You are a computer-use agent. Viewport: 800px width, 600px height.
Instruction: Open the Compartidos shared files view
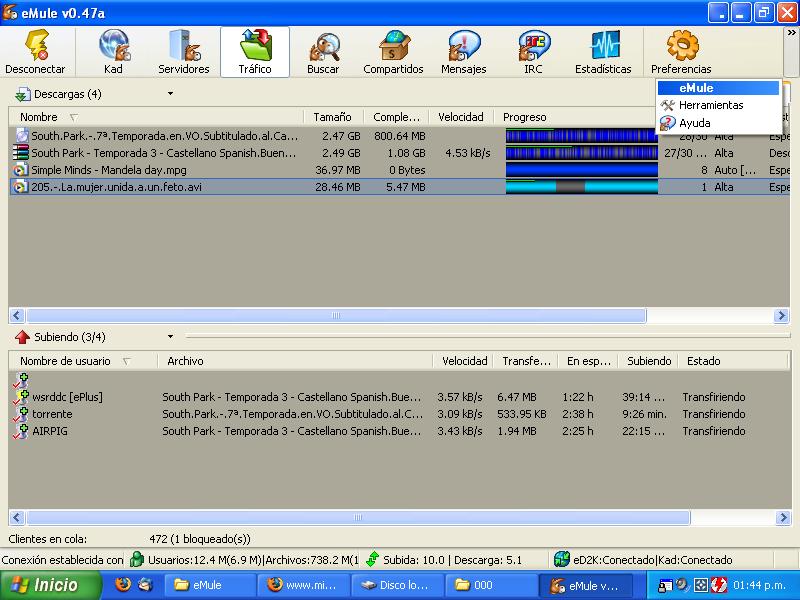point(393,52)
